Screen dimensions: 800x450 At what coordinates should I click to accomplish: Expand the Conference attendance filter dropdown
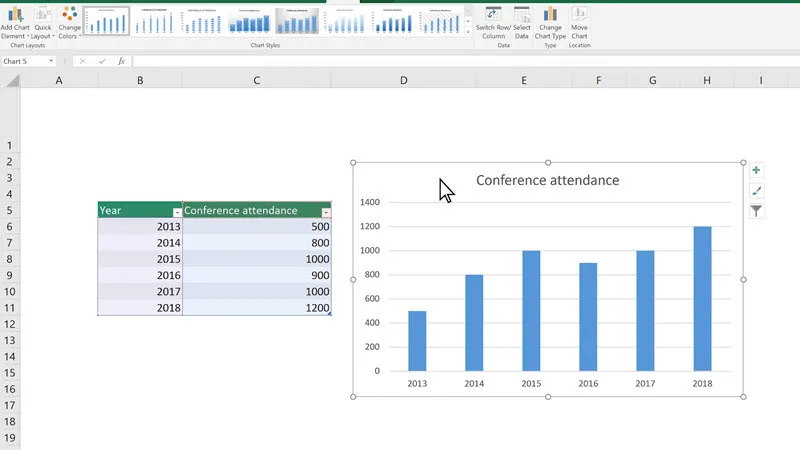(325, 212)
